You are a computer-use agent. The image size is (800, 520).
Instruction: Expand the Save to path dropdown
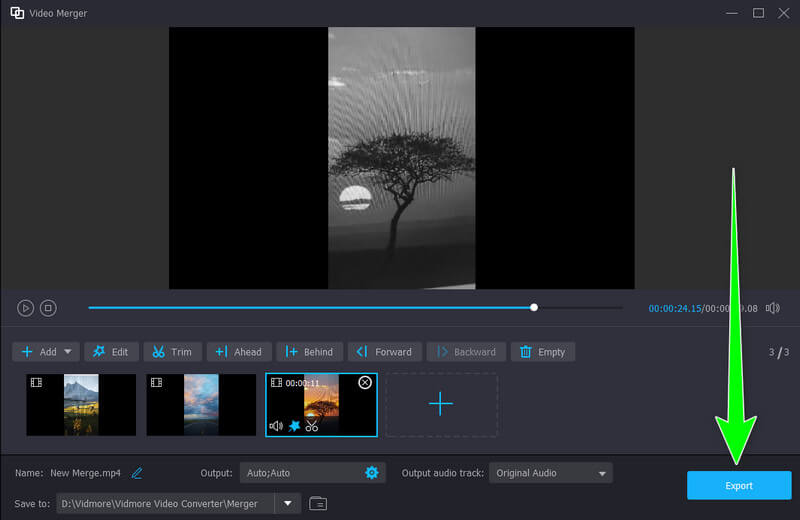coord(288,503)
